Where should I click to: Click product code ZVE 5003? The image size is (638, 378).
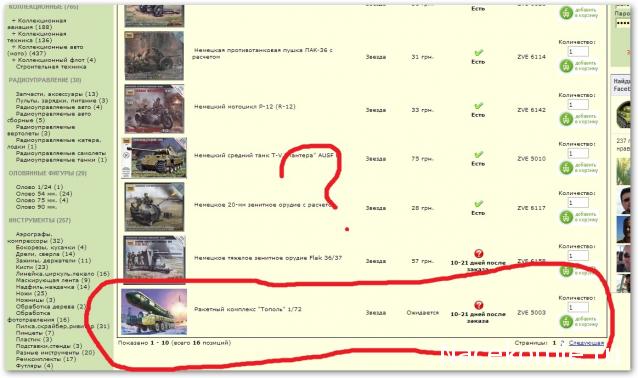(x=531, y=312)
